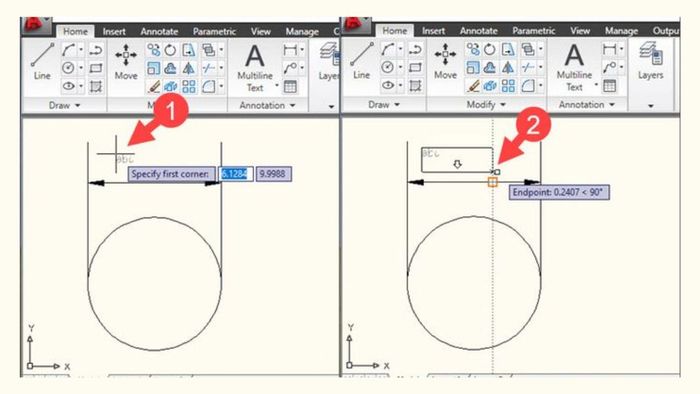Click the Stretch icon in the left window
Image resolution: width=700 pixels, height=394 pixels.
coord(188,50)
